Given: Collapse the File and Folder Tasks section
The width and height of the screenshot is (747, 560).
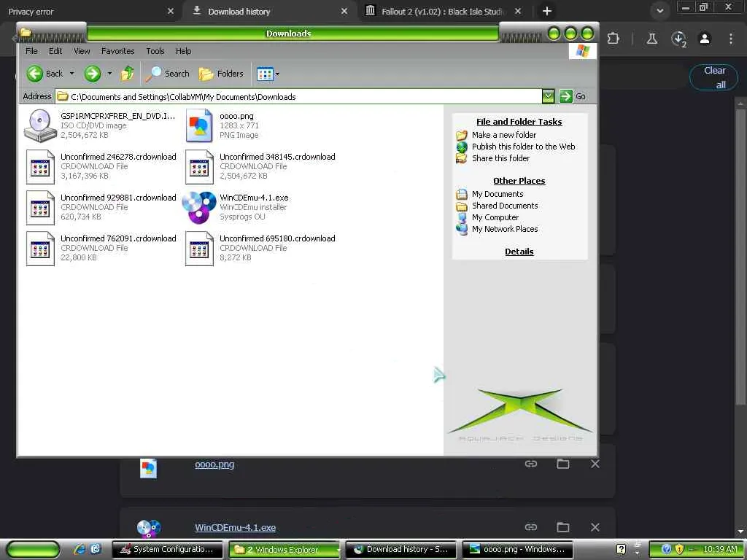Looking at the screenshot, I should pos(519,122).
